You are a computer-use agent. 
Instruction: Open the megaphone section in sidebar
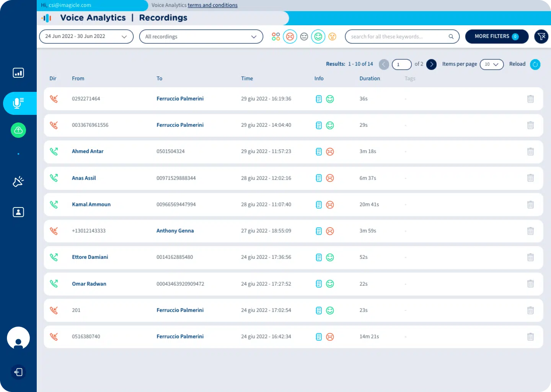click(x=18, y=181)
